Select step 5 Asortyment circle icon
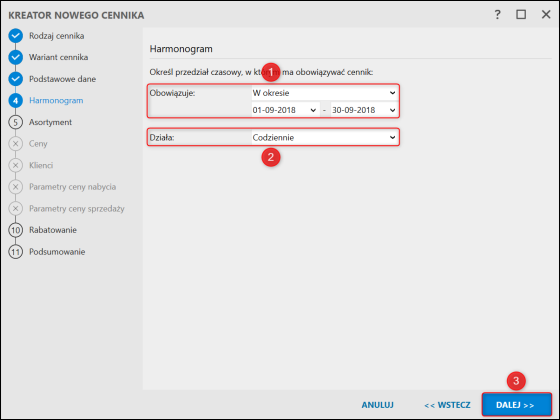This screenshot has width=560, height=420. point(16,122)
